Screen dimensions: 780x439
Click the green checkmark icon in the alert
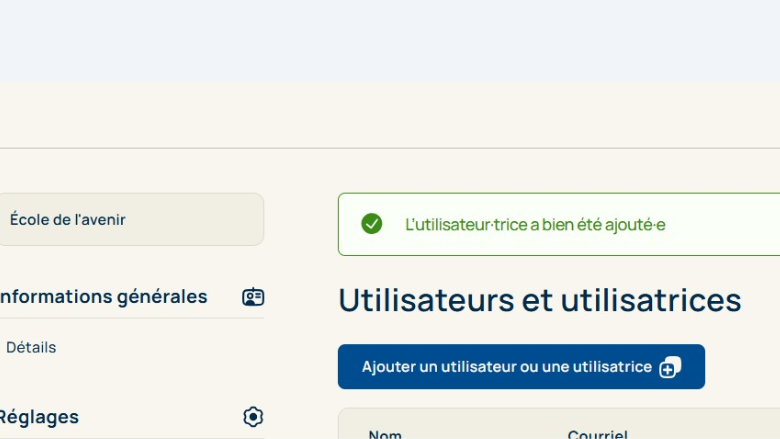[371, 224]
